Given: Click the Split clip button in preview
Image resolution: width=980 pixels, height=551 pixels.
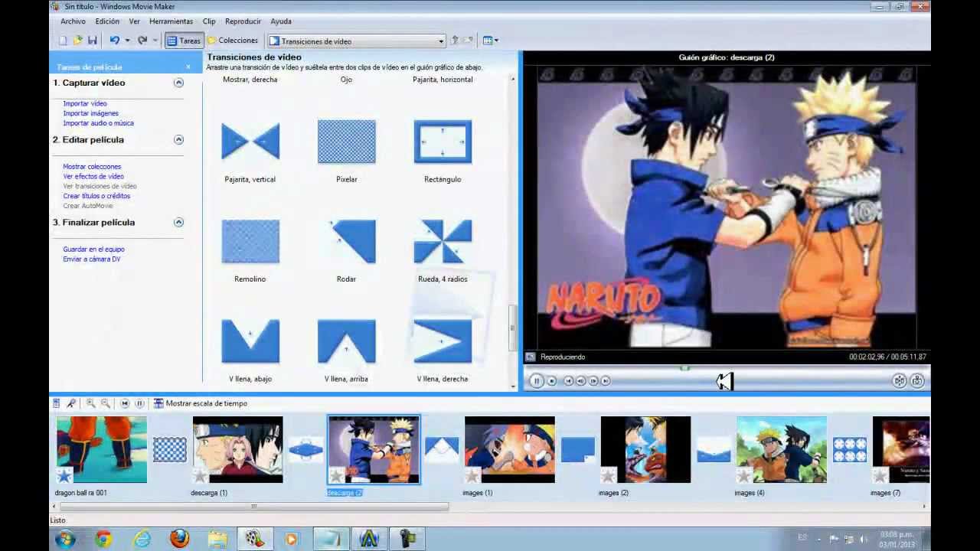Looking at the screenshot, I should coord(900,380).
